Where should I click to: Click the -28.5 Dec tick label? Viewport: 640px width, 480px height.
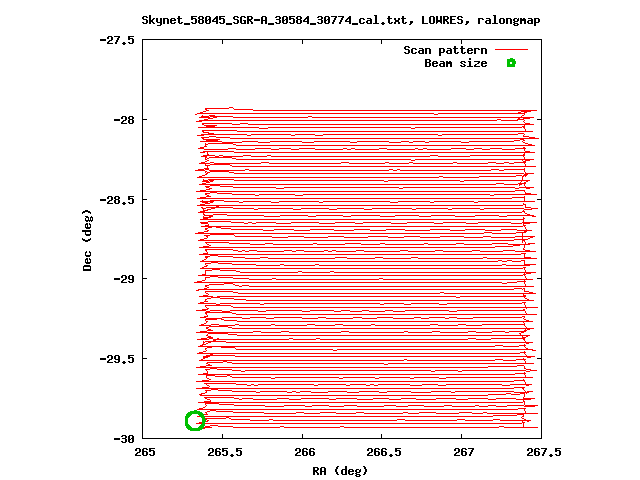click(x=117, y=200)
